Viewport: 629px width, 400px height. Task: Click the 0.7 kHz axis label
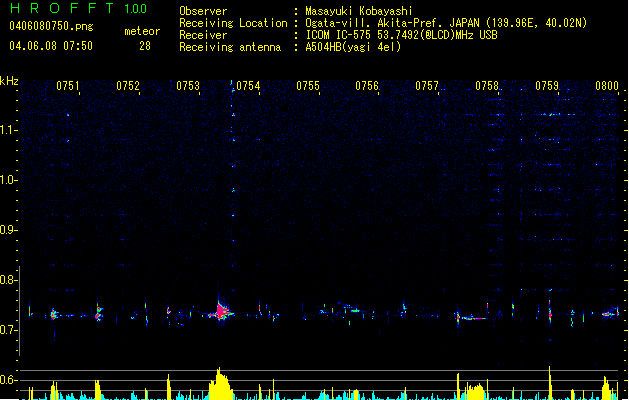9,330
